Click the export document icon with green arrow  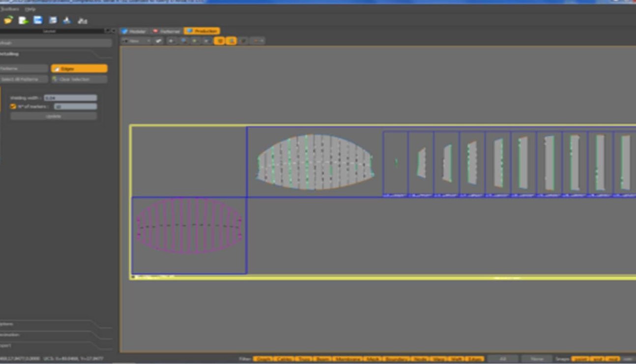(23, 20)
